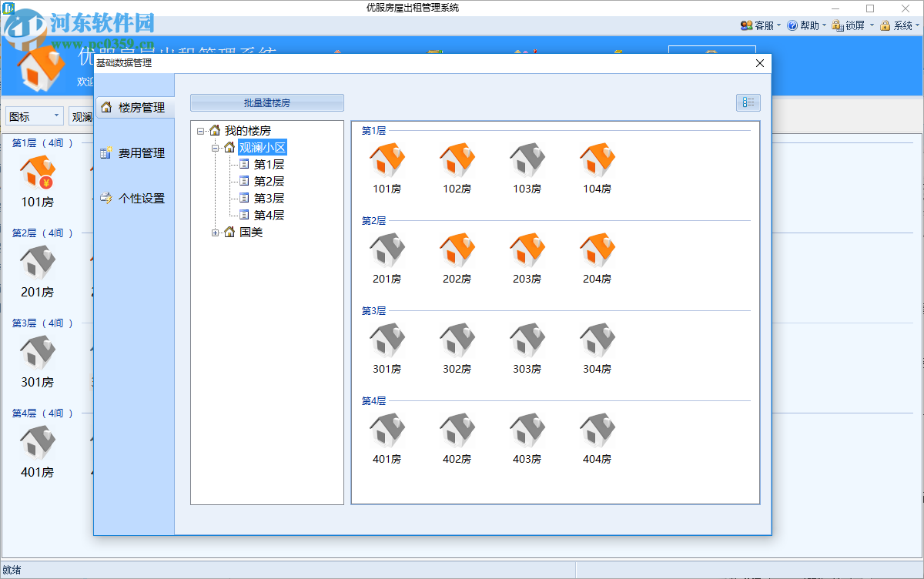924x579 pixels.
Task: Open 客服 menu in top bar
Action: [x=760, y=25]
